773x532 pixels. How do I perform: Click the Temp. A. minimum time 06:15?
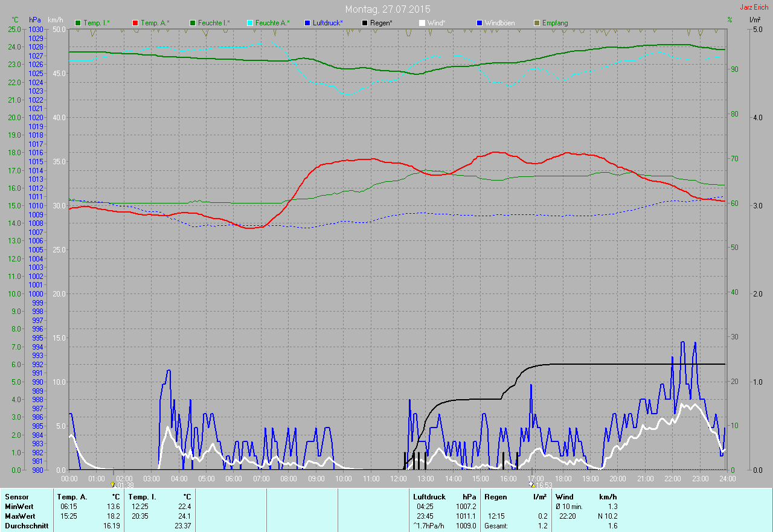pyautogui.click(x=68, y=507)
